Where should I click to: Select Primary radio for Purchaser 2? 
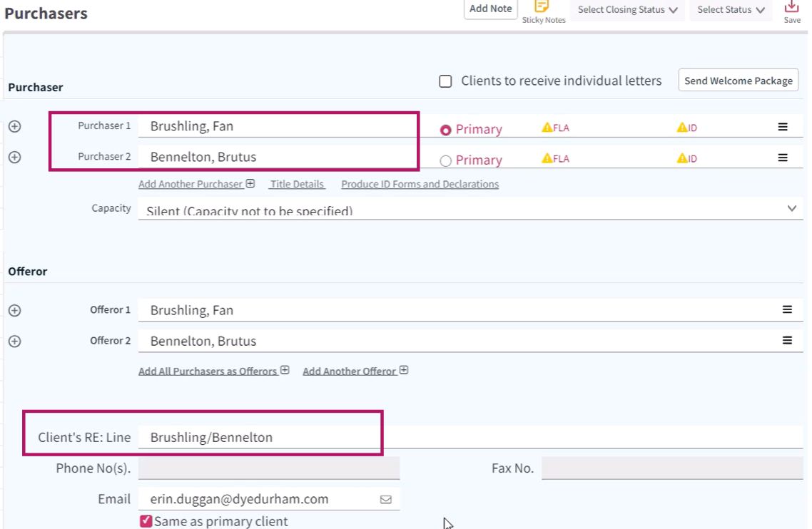pos(445,161)
